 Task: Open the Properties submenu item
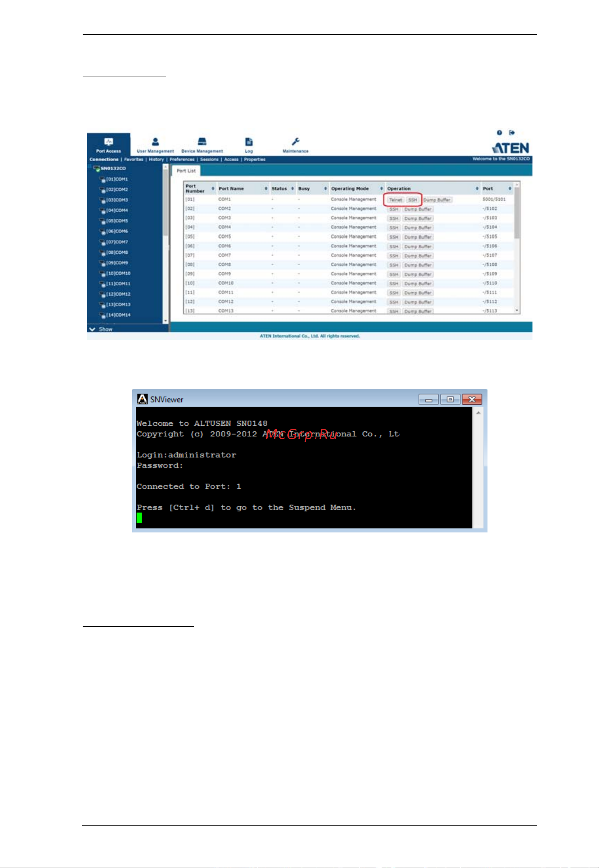coord(255,159)
